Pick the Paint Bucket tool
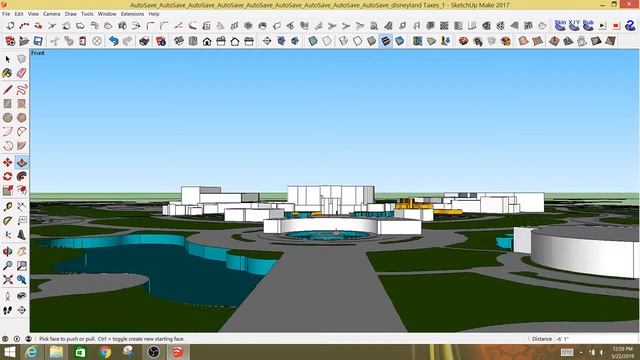This screenshot has height=360, width=640. point(7,73)
